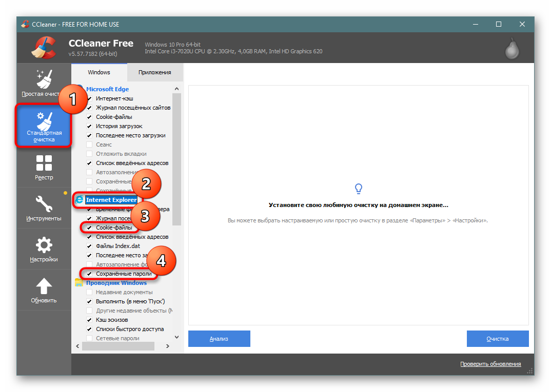Click Internet Explorer browser icon
Image resolution: width=551 pixels, height=392 pixels.
pyautogui.click(x=80, y=199)
